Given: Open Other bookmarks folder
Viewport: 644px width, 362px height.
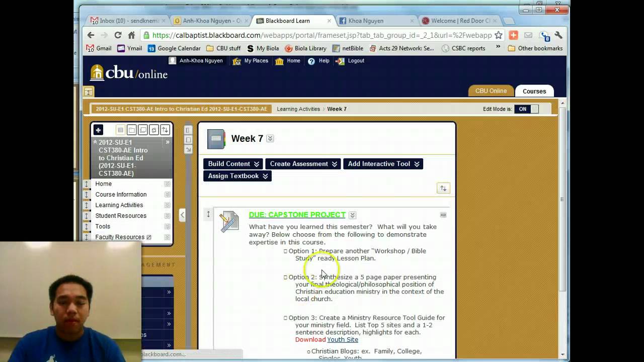Looking at the screenshot, I should (535, 48).
